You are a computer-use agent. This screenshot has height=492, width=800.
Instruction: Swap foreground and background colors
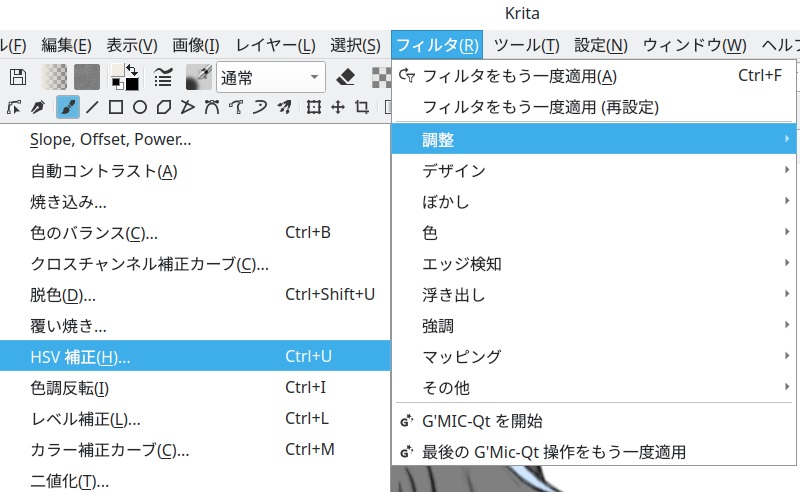(x=131, y=70)
